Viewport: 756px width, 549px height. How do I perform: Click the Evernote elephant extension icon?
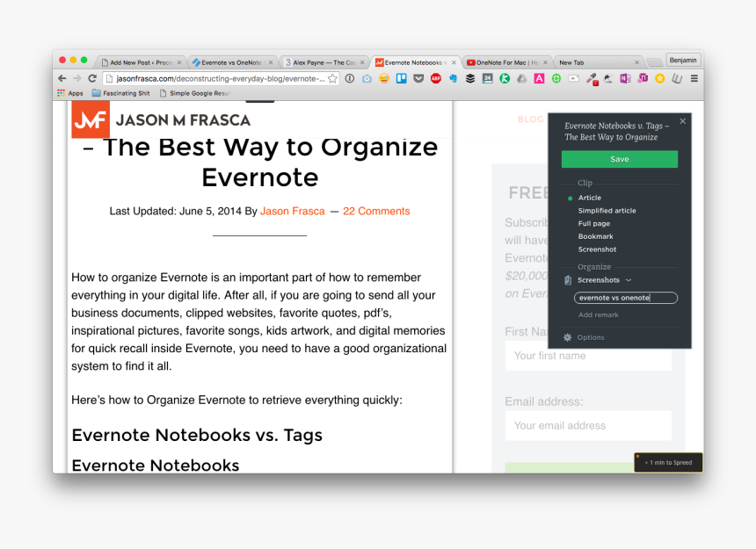pyautogui.click(x=452, y=78)
